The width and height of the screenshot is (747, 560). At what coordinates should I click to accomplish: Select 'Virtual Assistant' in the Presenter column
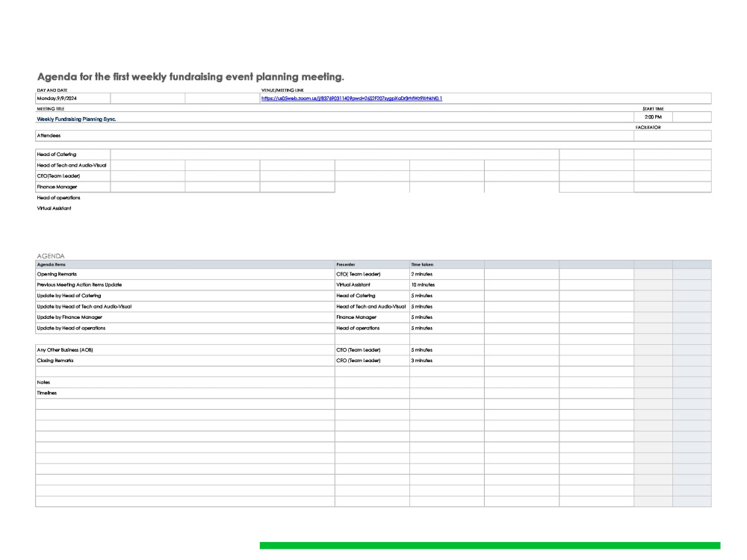coord(372,284)
